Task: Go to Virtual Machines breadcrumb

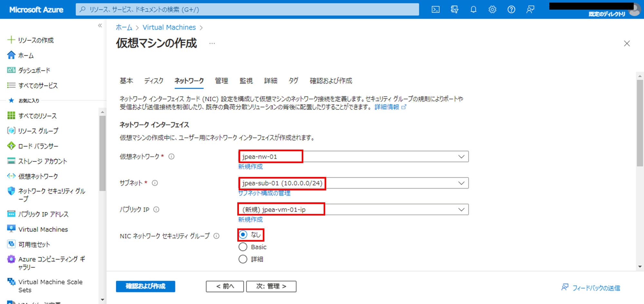Action: point(169,27)
